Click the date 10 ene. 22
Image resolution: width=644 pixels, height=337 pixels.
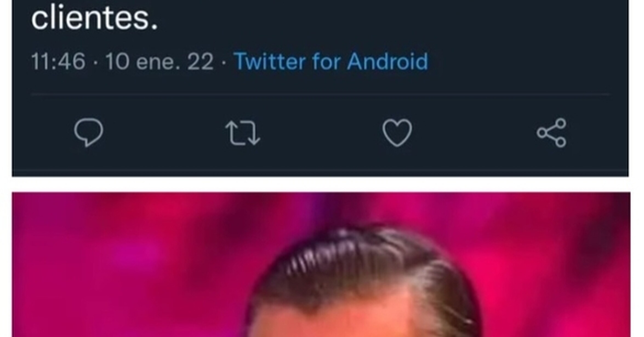[159, 61]
